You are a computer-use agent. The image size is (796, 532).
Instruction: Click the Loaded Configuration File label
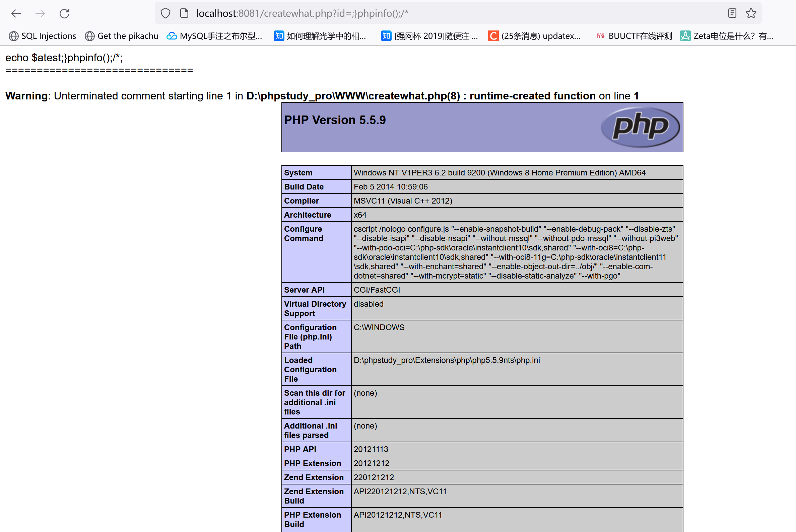310,370
